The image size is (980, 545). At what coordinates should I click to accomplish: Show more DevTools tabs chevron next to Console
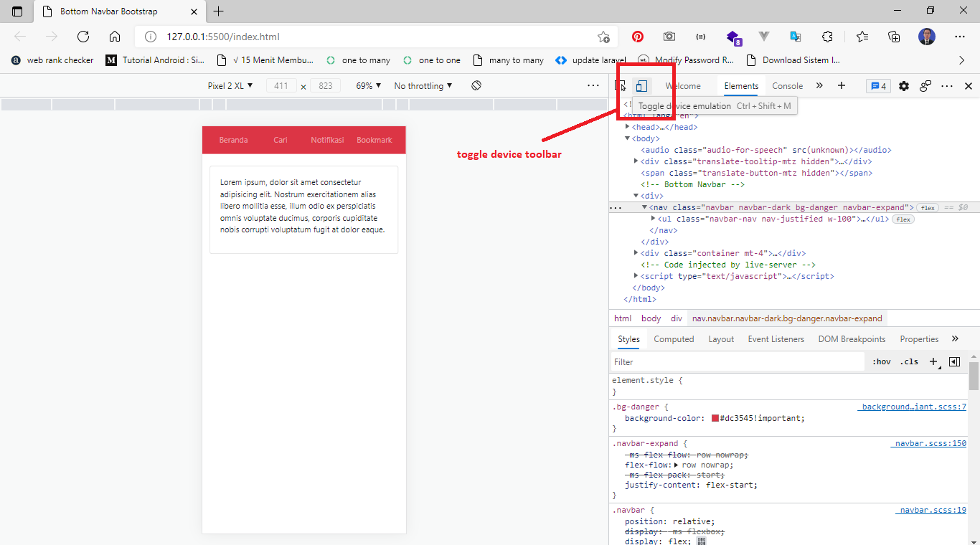[819, 86]
